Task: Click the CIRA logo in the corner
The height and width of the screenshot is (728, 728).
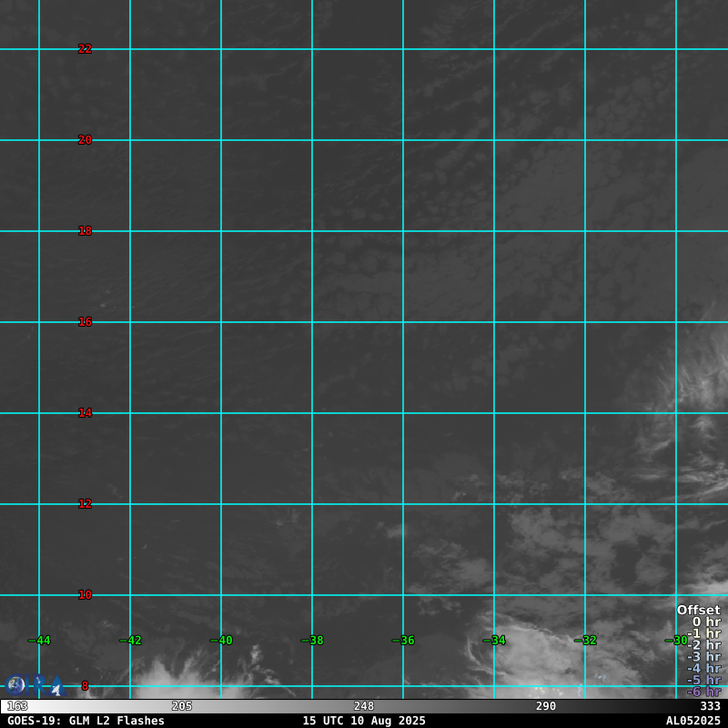Action: (x=35, y=685)
